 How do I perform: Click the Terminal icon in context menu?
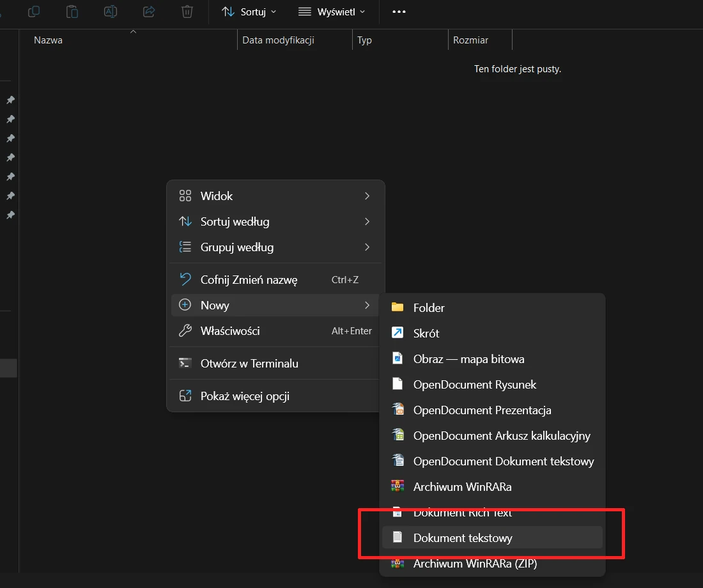(185, 363)
